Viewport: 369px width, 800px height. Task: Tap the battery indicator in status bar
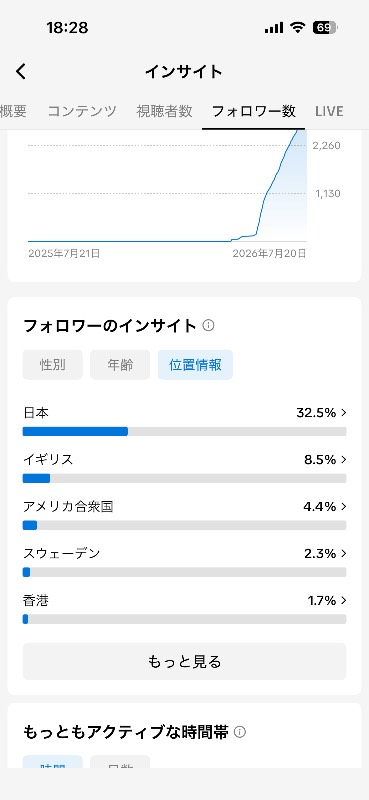(x=325, y=28)
